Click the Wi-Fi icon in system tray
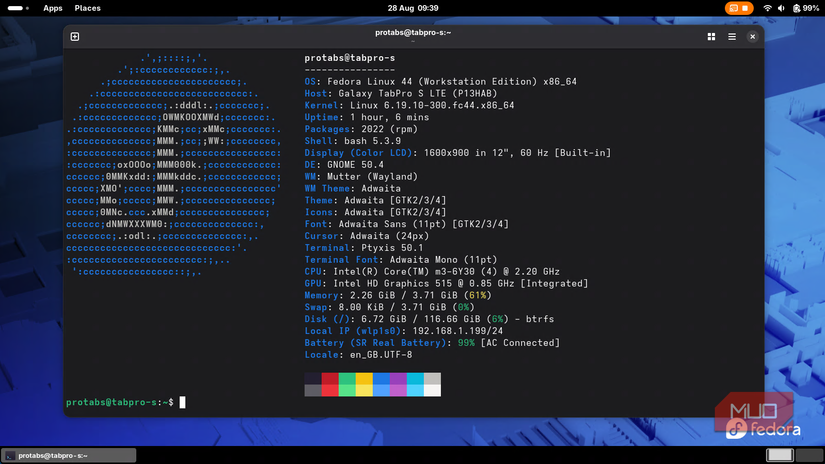 point(767,8)
